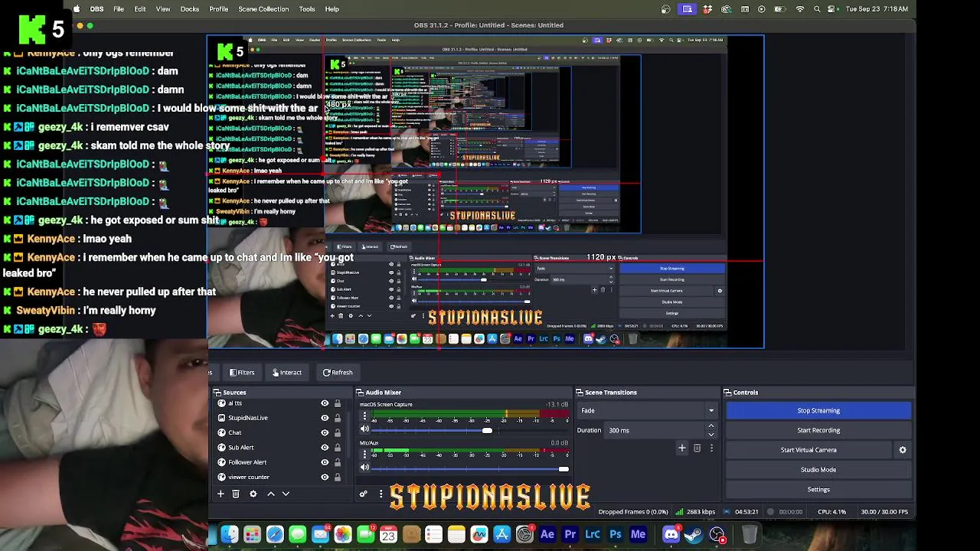Image resolution: width=980 pixels, height=551 pixels.
Task: Toggle visibility of Sub Alert source
Action: 325,448
